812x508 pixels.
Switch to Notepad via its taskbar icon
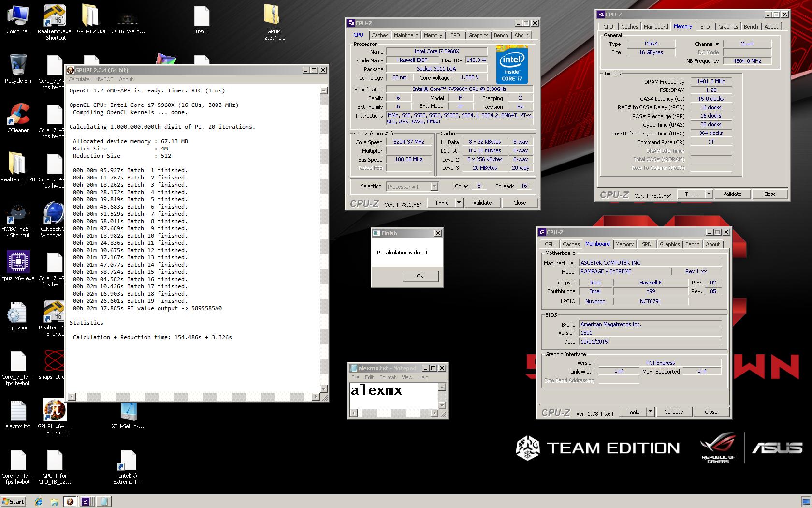click(x=103, y=502)
